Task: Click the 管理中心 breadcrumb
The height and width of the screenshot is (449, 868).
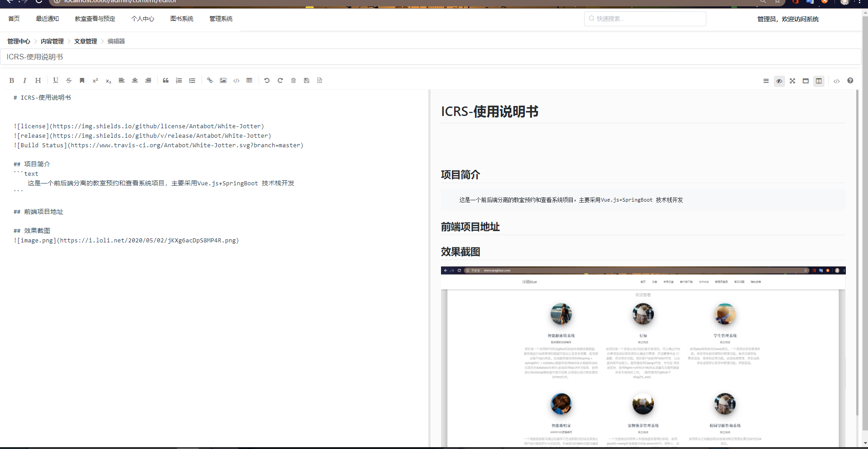Action: click(x=19, y=41)
